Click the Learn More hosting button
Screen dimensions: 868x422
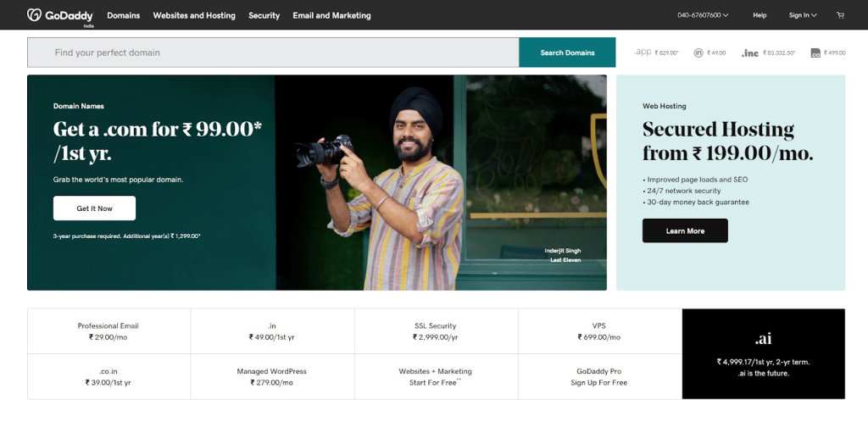pos(685,230)
